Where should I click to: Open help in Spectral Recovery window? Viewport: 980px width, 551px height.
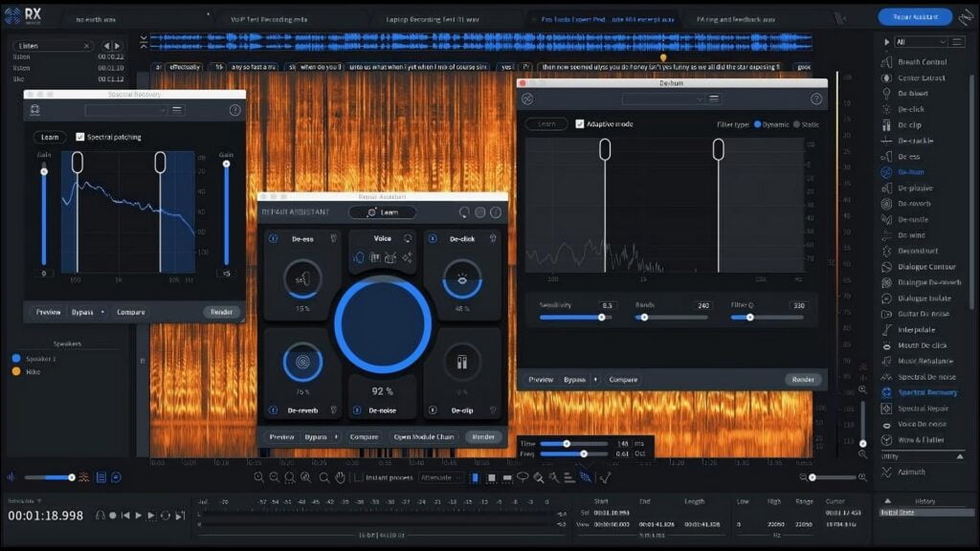(x=234, y=111)
